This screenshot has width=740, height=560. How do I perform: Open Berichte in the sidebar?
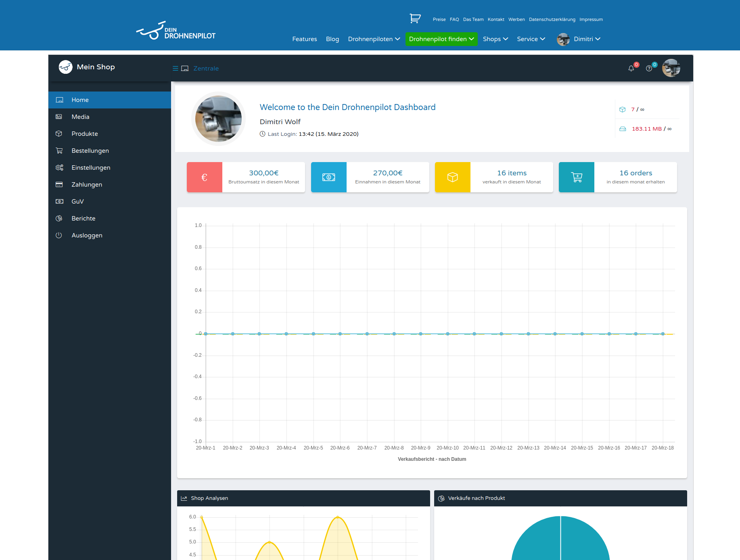click(110, 219)
